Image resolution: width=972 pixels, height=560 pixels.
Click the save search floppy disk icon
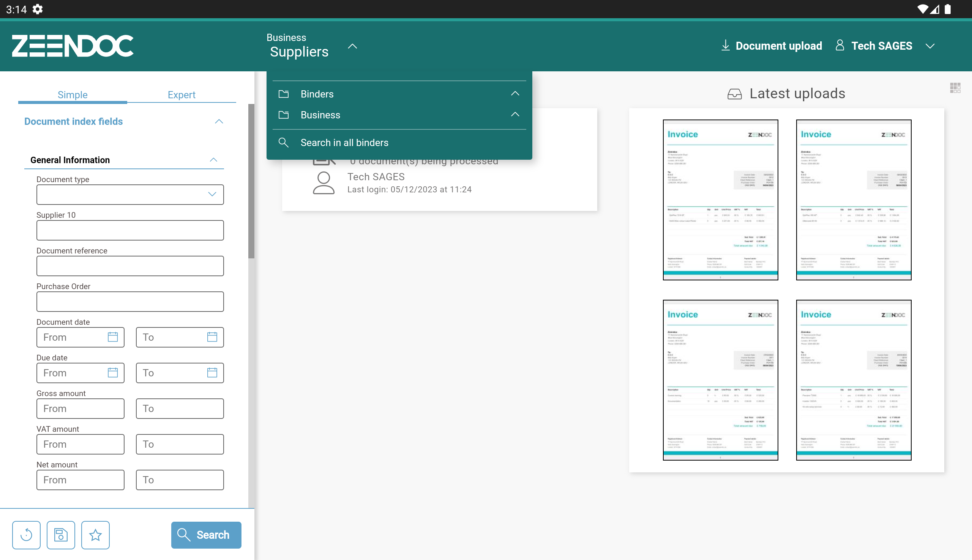pos(61,535)
